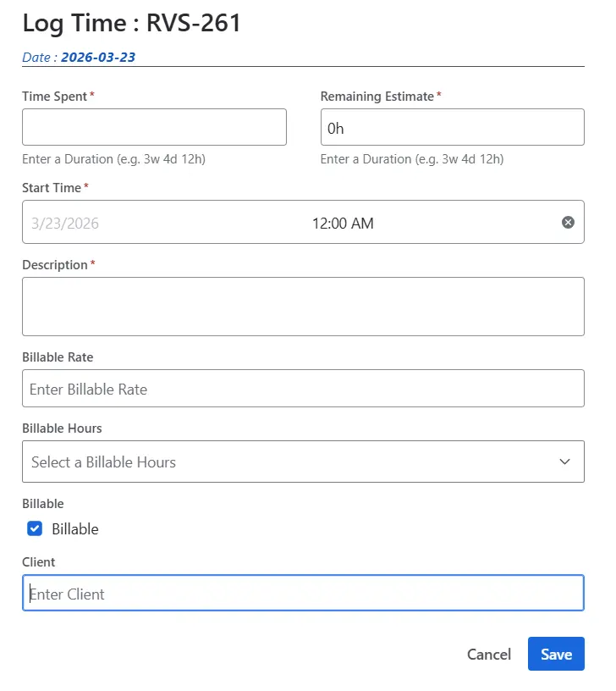The image size is (616, 691).
Task: Click the Billable Hours label
Action: 62,428
